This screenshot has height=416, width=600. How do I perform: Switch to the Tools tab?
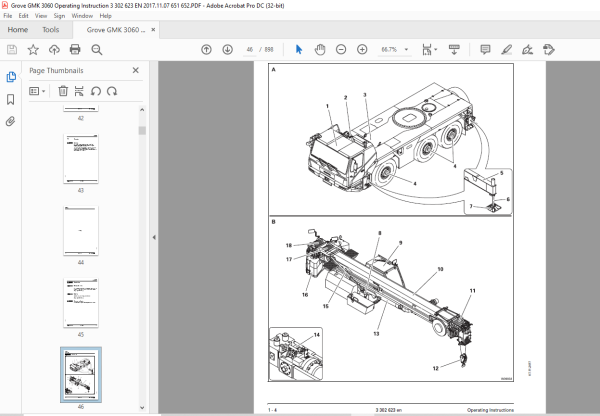[x=51, y=29]
